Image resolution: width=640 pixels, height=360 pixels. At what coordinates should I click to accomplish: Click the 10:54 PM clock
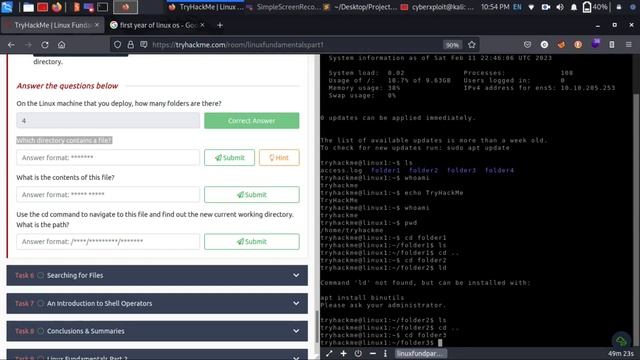coord(495,7)
